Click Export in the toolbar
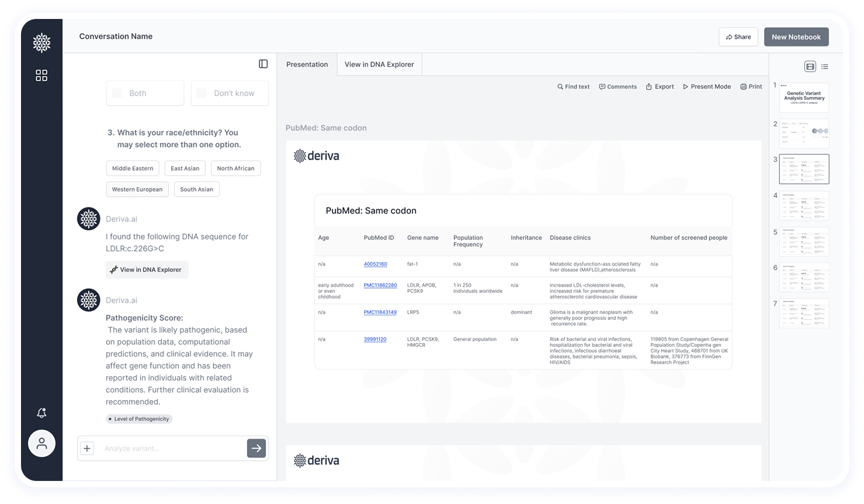Viewport: 864px width, 504px height. coord(660,87)
